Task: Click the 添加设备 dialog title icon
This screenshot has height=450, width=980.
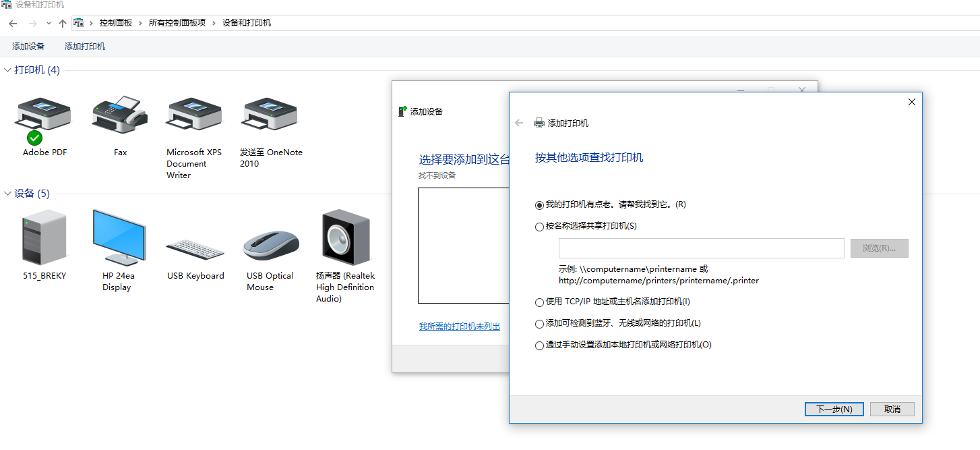Action: [x=403, y=111]
